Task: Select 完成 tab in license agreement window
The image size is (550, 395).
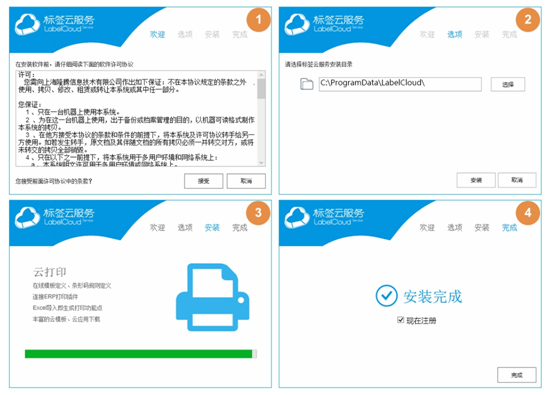Action: click(x=240, y=34)
